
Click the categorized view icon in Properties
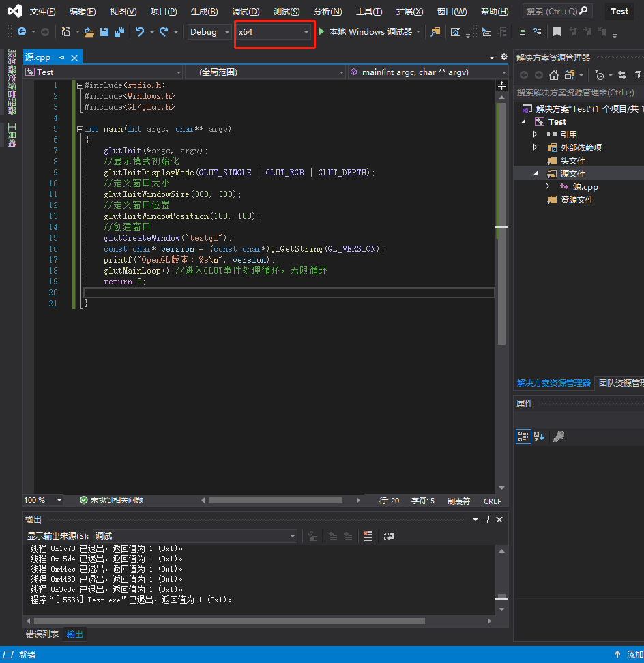[523, 437]
